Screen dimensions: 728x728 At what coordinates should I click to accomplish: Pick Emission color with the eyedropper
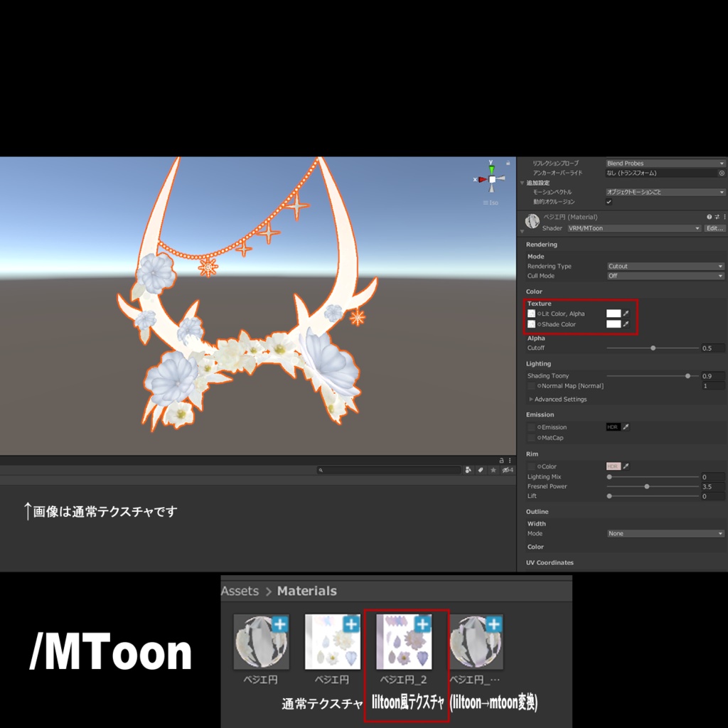(626, 427)
